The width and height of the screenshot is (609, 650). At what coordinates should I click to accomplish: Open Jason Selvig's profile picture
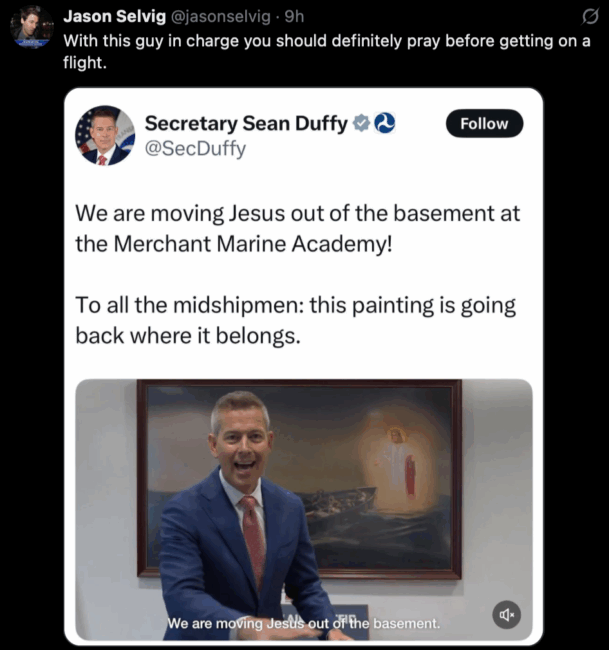point(31,27)
